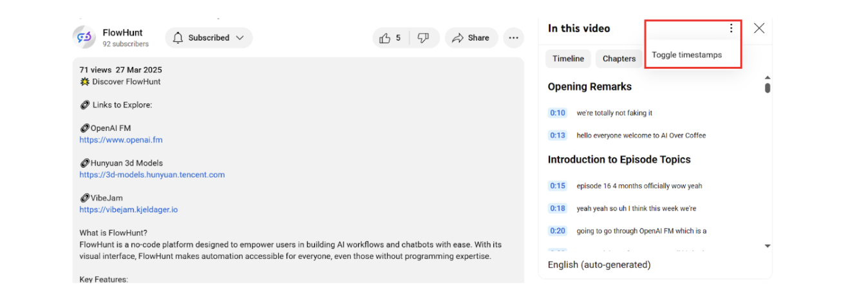868x297 pixels.
Task: Click English (auto-generated) language selector
Action: [599, 265]
